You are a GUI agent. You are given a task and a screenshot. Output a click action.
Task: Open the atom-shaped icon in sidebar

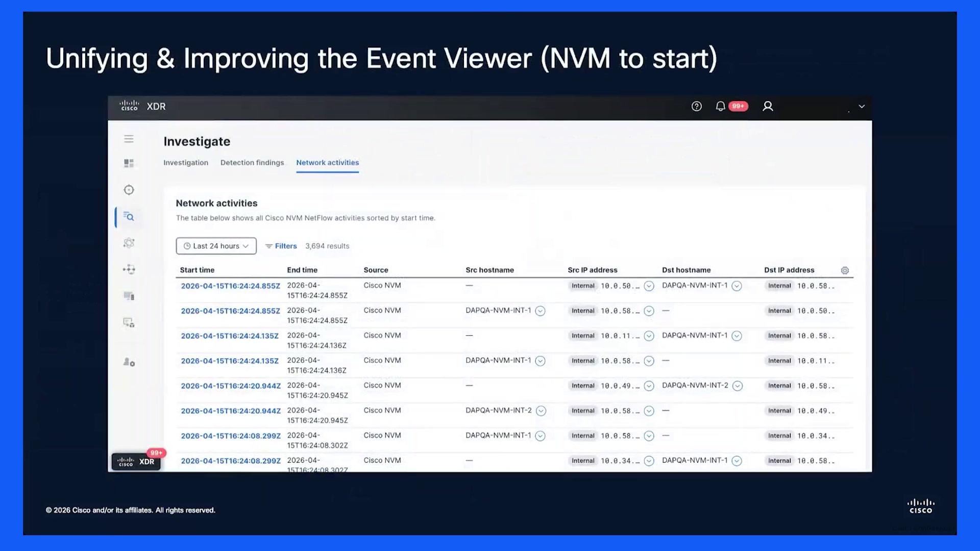[x=129, y=243]
